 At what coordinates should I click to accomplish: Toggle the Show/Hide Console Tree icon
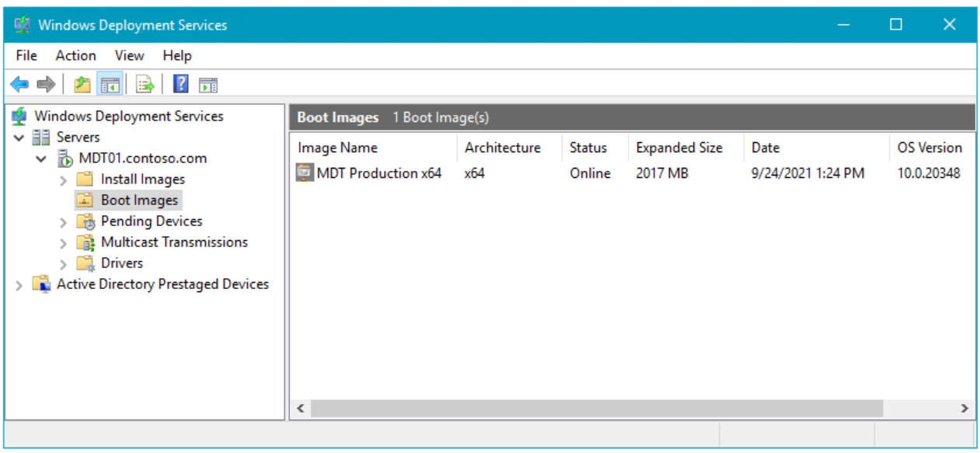click(x=110, y=84)
